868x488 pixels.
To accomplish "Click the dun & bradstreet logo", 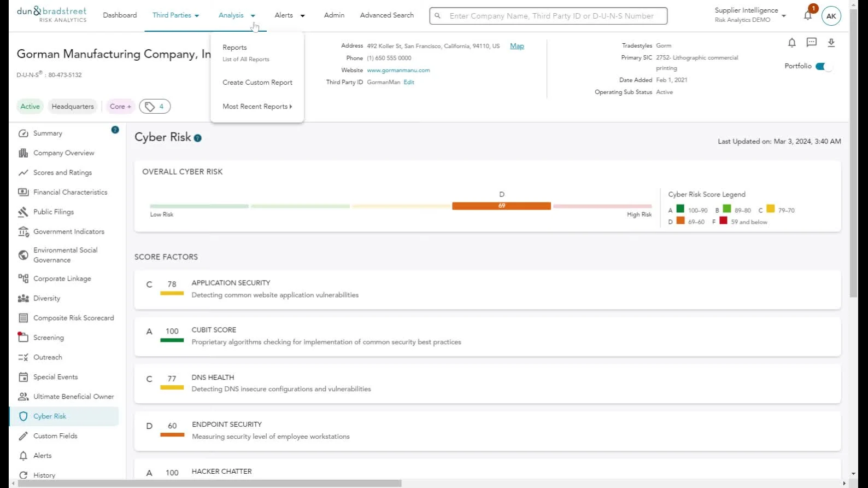I will [52, 15].
